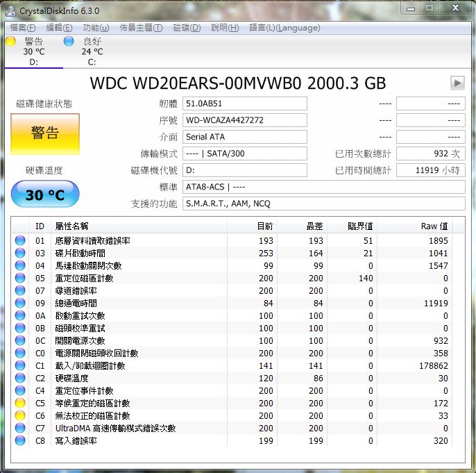The width and height of the screenshot is (476, 473).
Task: Click blue status icon for attribute C8
Action: click(20, 440)
